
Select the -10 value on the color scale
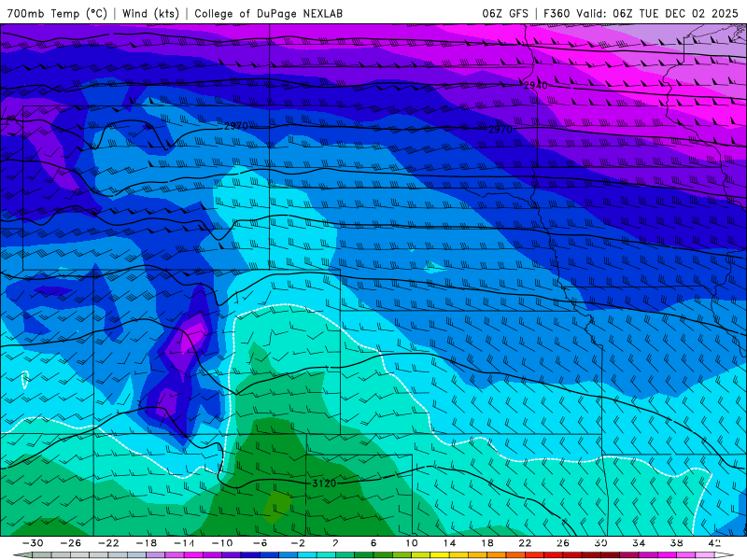[x=222, y=543]
